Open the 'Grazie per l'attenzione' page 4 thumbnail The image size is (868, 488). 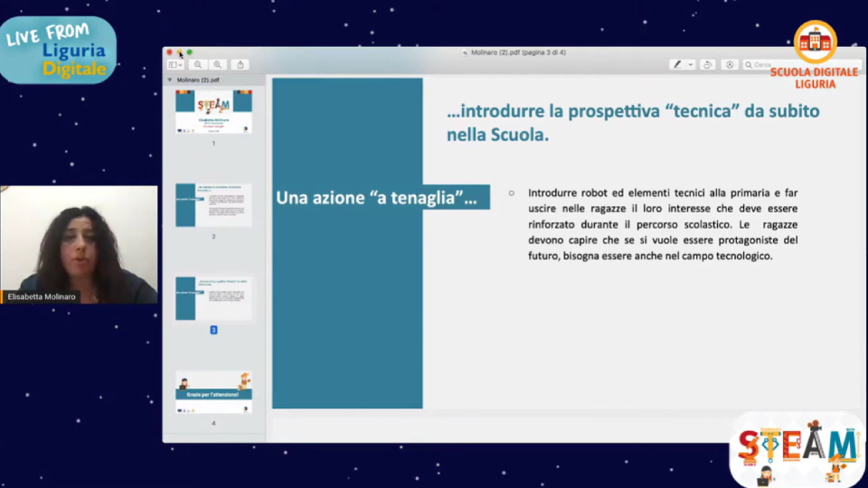coord(213,392)
